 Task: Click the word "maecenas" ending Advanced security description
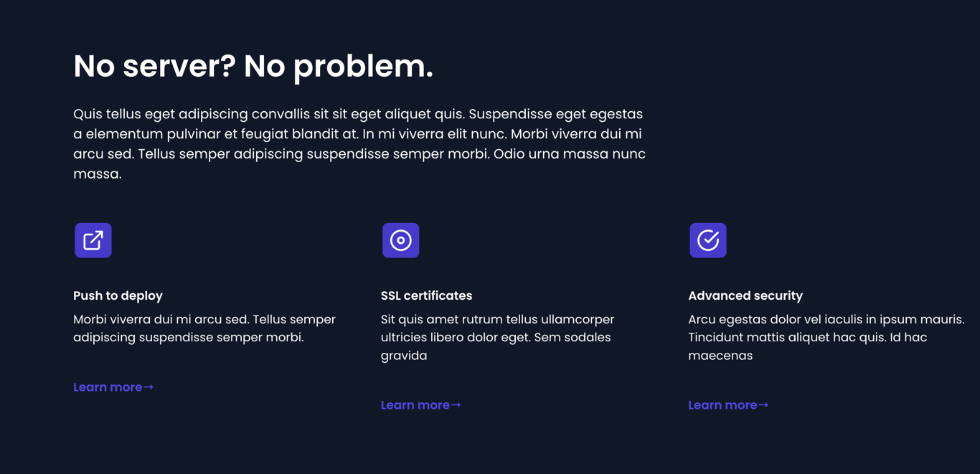pos(720,356)
